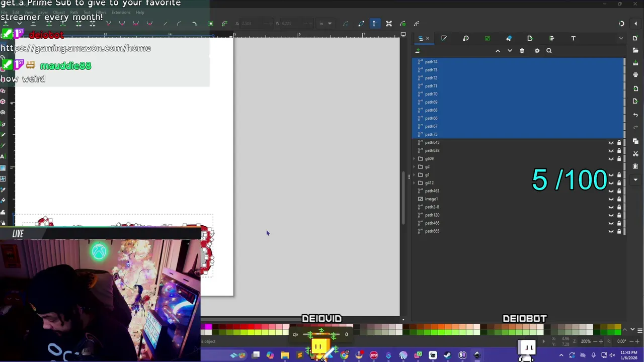The width and height of the screenshot is (644, 362).
Task: Select path74 in the objects list
Action: [517, 62]
